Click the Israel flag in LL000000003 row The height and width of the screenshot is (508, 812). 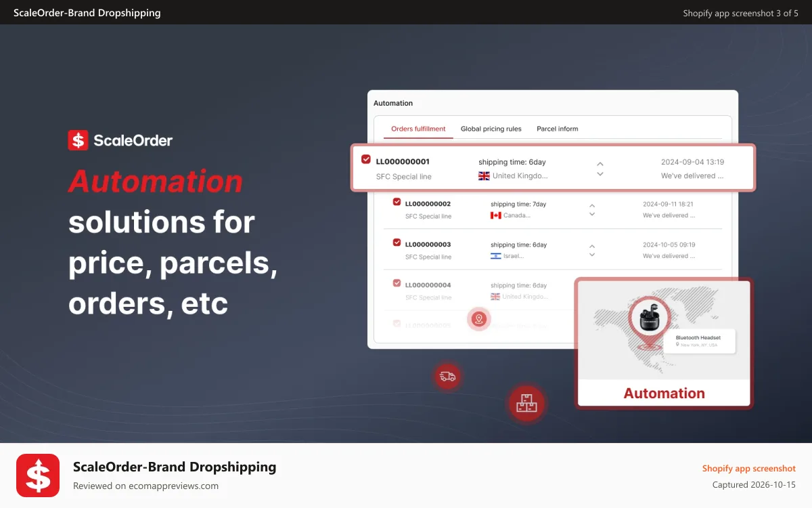(x=495, y=256)
